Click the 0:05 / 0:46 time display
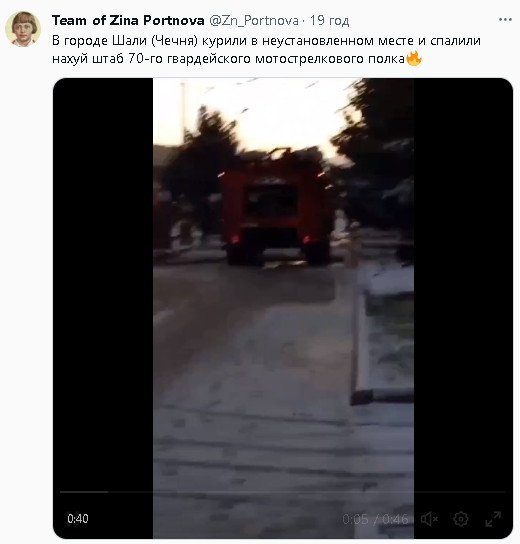 point(376,519)
